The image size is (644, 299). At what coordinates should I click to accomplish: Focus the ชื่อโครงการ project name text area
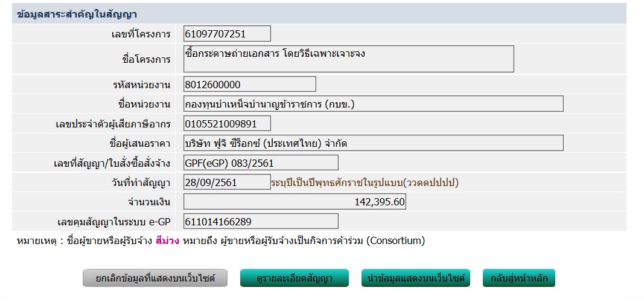[349, 59]
